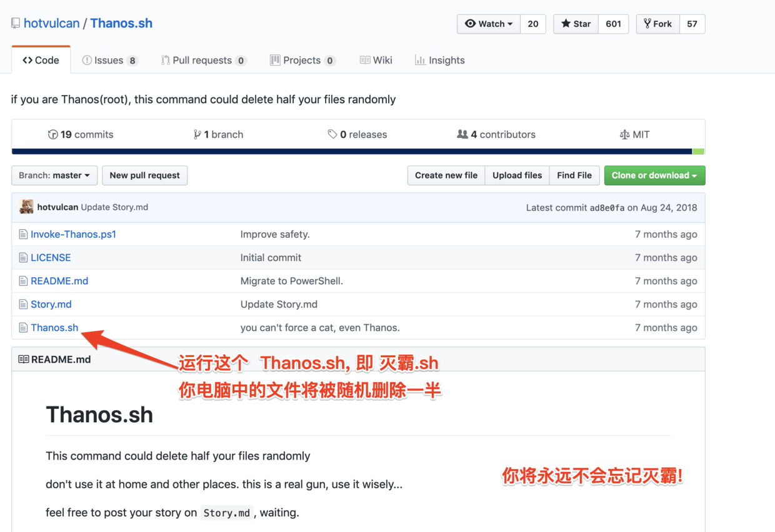
Task: Click Create new file button
Action: pyautogui.click(x=446, y=175)
